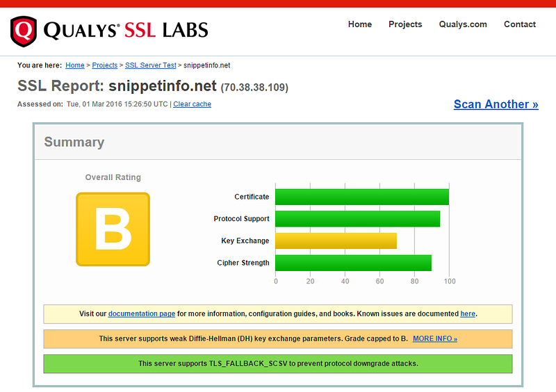Open the Contact navigation item
The height and width of the screenshot is (392, 556).
click(x=520, y=24)
